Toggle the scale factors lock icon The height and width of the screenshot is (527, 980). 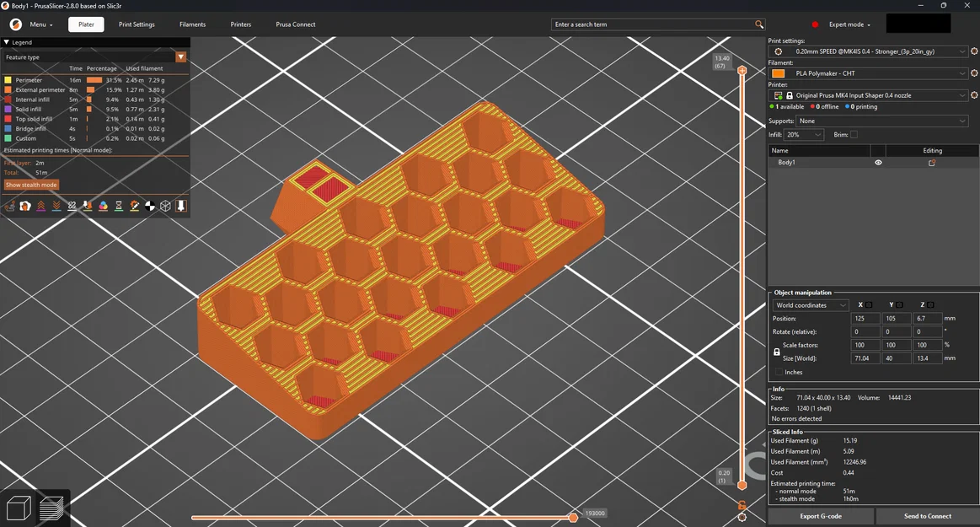point(777,352)
